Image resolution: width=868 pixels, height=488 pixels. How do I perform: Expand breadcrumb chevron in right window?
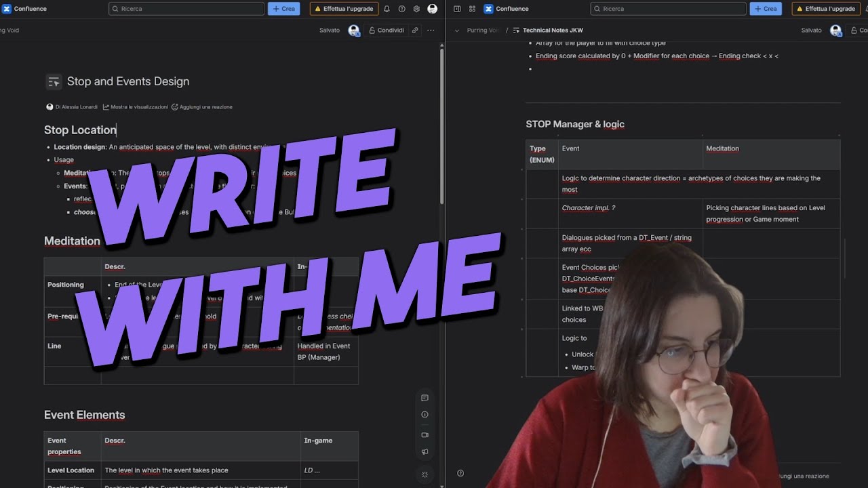[x=457, y=30]
